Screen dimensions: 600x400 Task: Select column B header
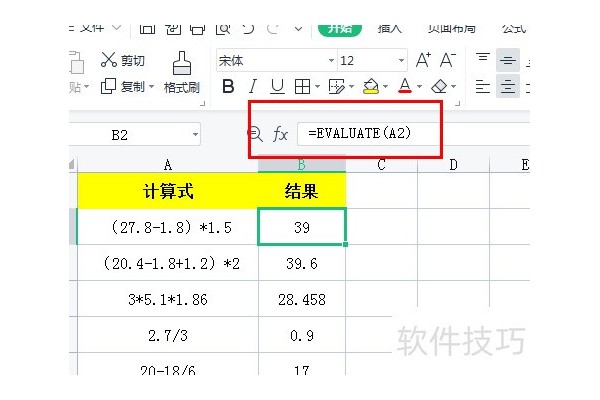(302, 165)
